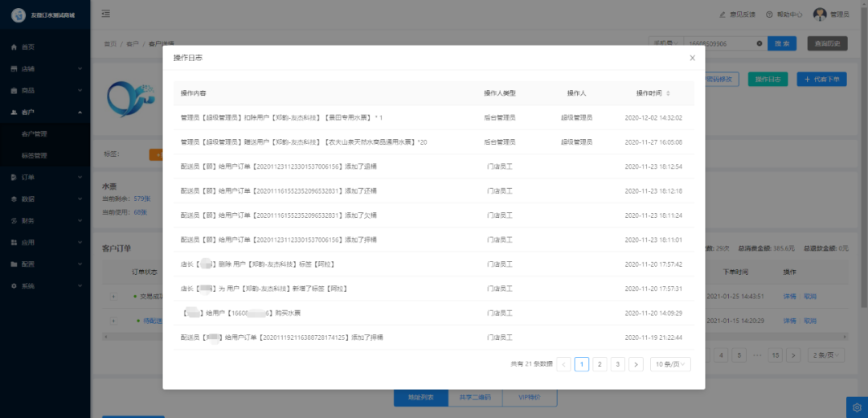Click 579张 remaining water tickets link

point(141,199)
